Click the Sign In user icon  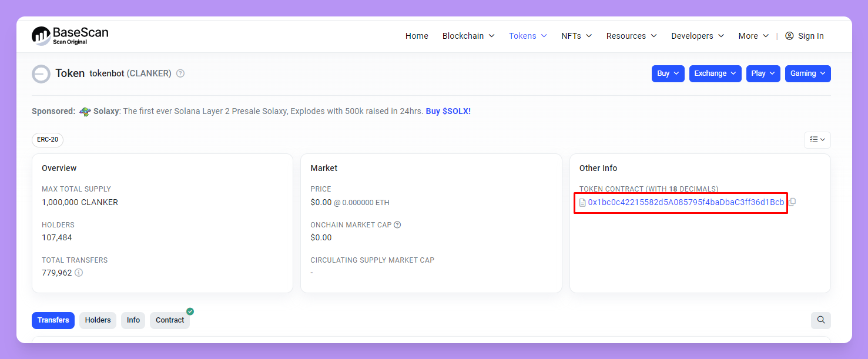click(789, 36)
